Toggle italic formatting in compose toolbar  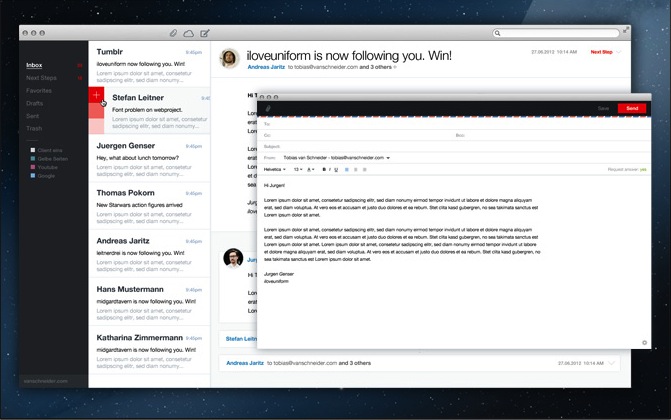point(330,170)
